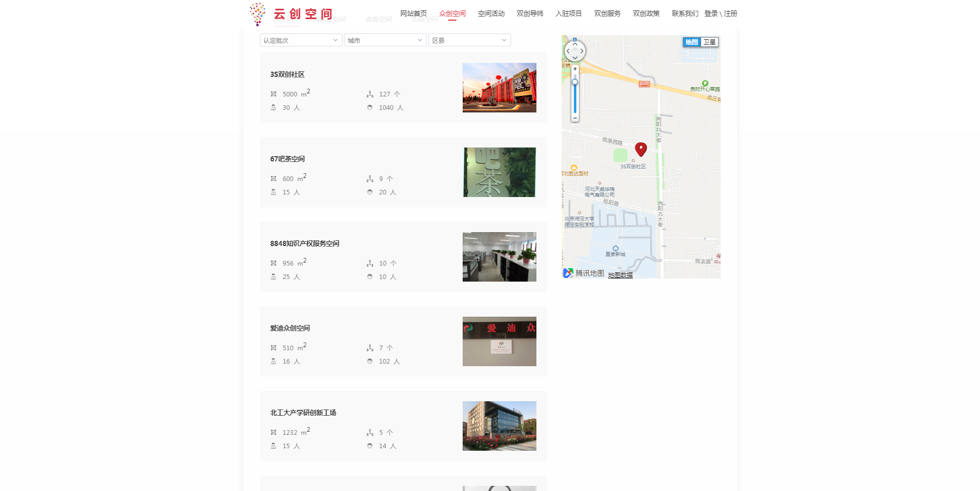Open the 67吧茶空间 thumbnail image

[x=499, y=172]
